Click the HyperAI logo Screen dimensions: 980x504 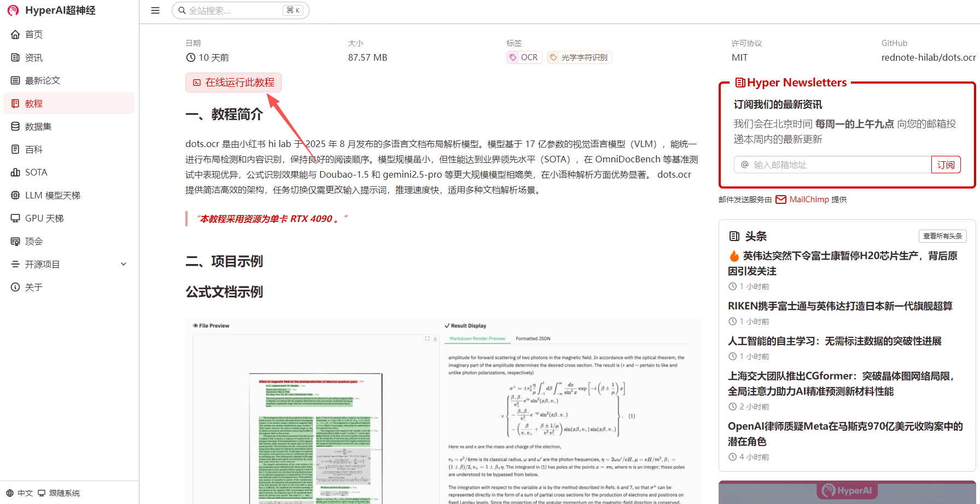click(13, 10)
